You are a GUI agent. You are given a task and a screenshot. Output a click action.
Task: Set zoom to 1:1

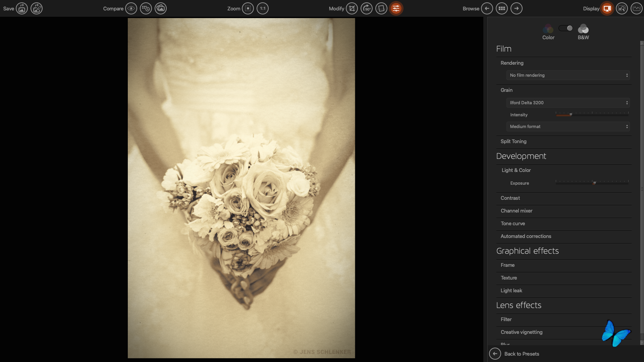[x=263, y=8]
